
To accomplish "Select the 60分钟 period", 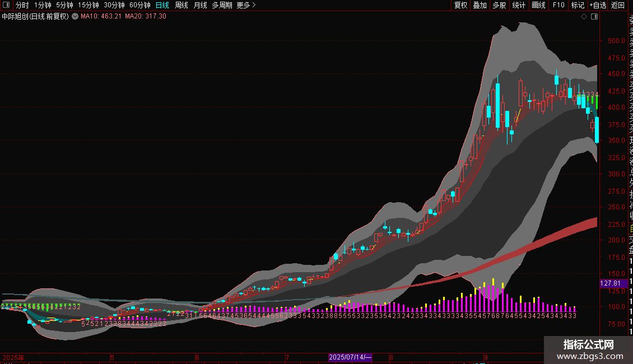I will coord(140,5).
